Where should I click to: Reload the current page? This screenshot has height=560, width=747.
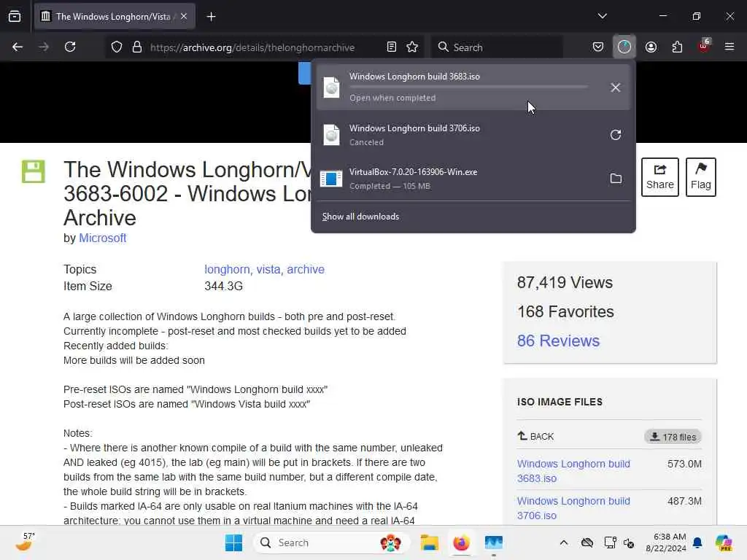tap(70, 47)
